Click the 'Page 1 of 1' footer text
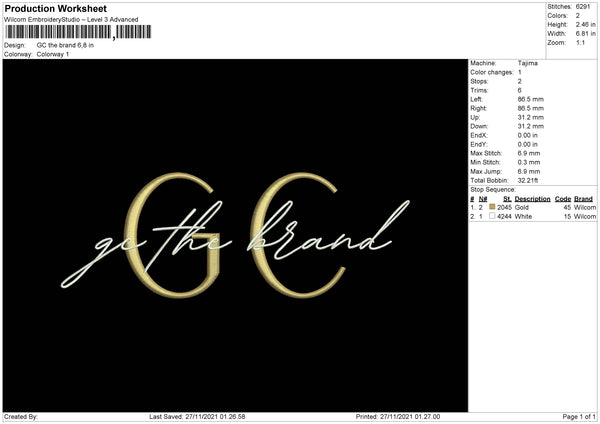 tap(579, 417)
